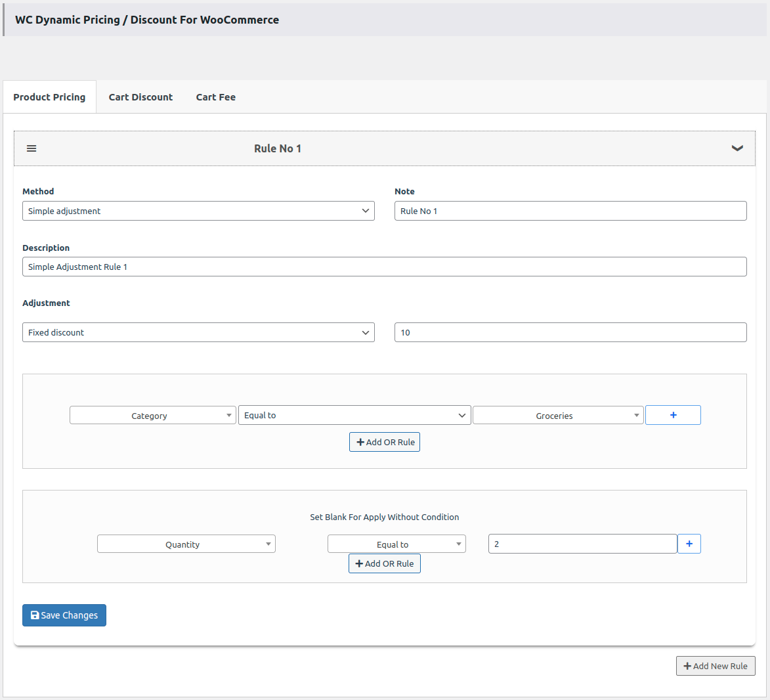Click the Note field containing Rule No 1
This screenshot has height=700, width=770.
[x=570, y=210]
